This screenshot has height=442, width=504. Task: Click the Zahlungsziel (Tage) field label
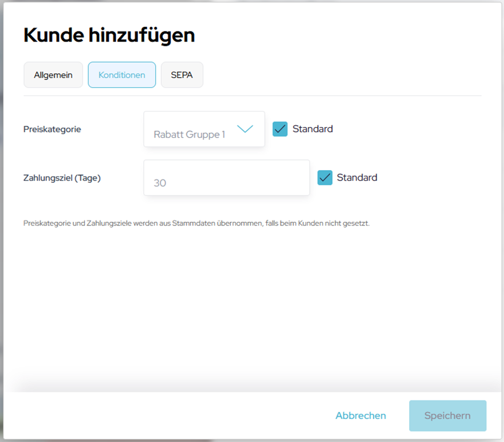click(x=62, y=178)
